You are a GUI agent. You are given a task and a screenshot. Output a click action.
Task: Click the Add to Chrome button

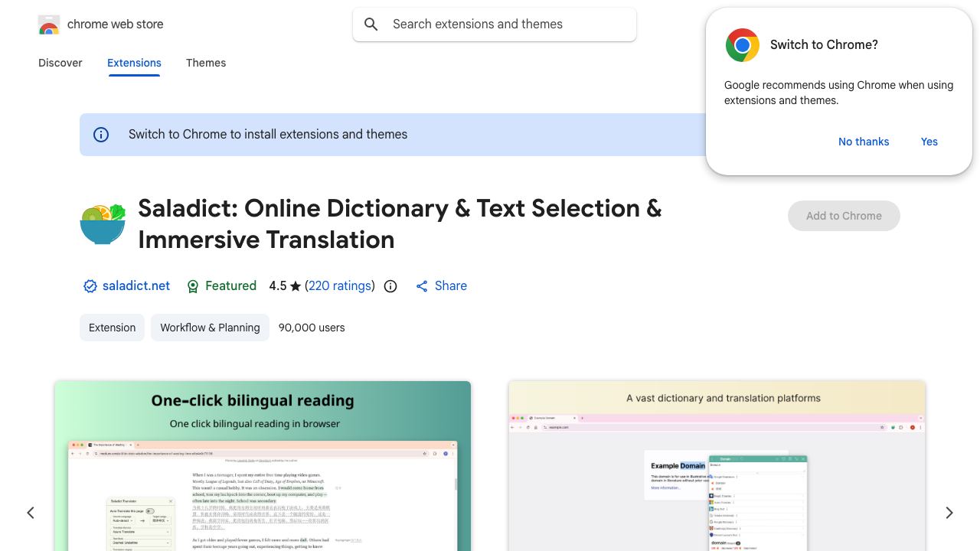tap(844, 216)
